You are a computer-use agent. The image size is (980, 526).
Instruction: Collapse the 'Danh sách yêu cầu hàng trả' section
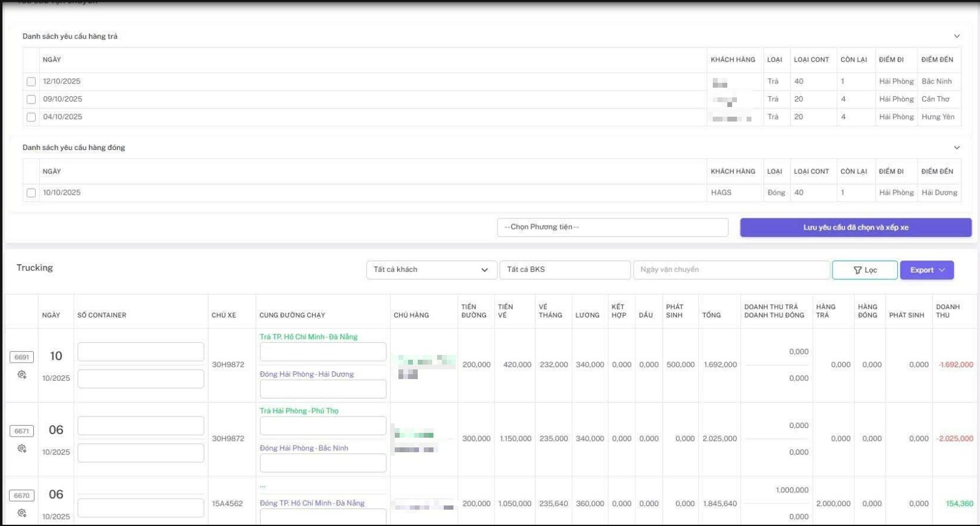click(x=956, y=36)
